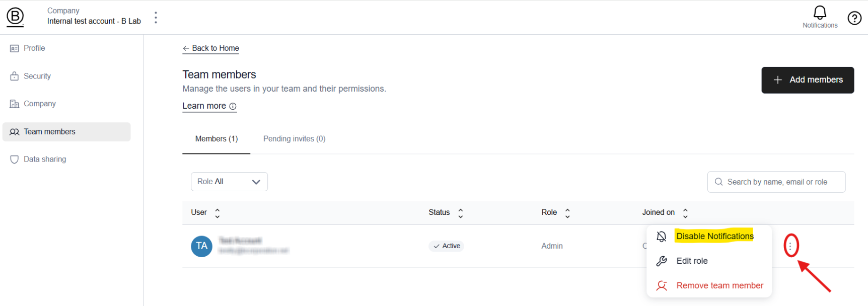Viewport: 868px width, 306px height.
Task: Click the Company building icon in the sidebar
Action: click(14, 104)
